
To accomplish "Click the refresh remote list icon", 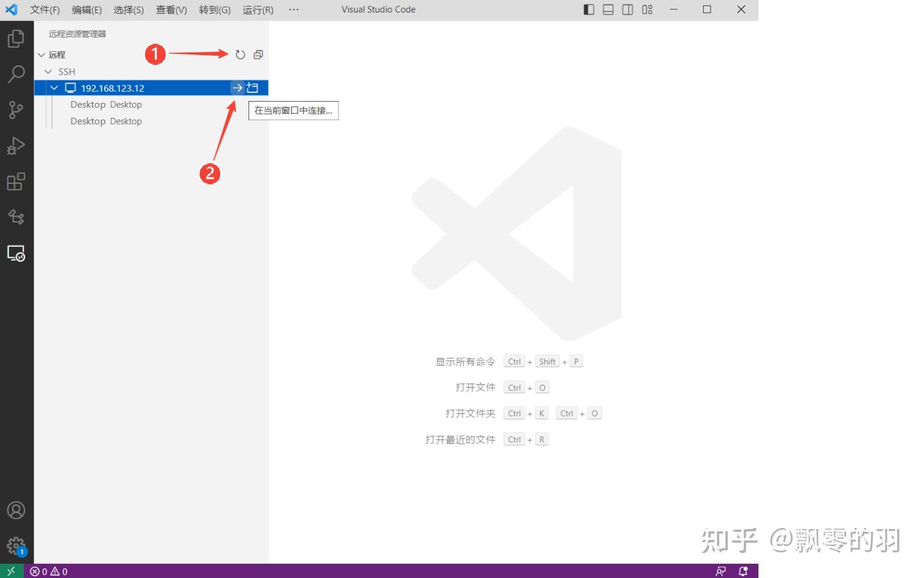I will (x=240, y=55).
